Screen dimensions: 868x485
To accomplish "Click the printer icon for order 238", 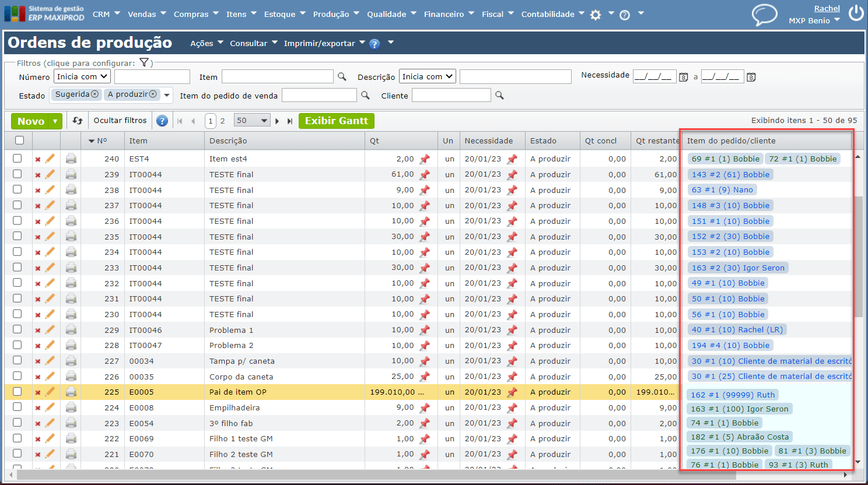I will click(71, 189).
